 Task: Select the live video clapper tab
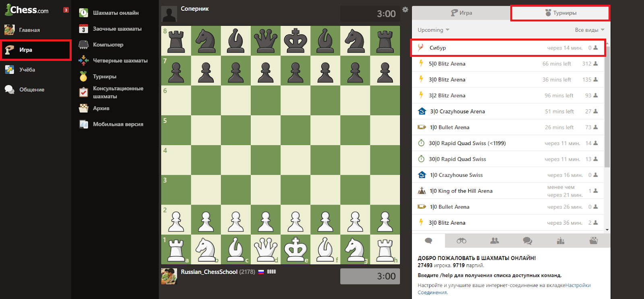coord(594,241)
